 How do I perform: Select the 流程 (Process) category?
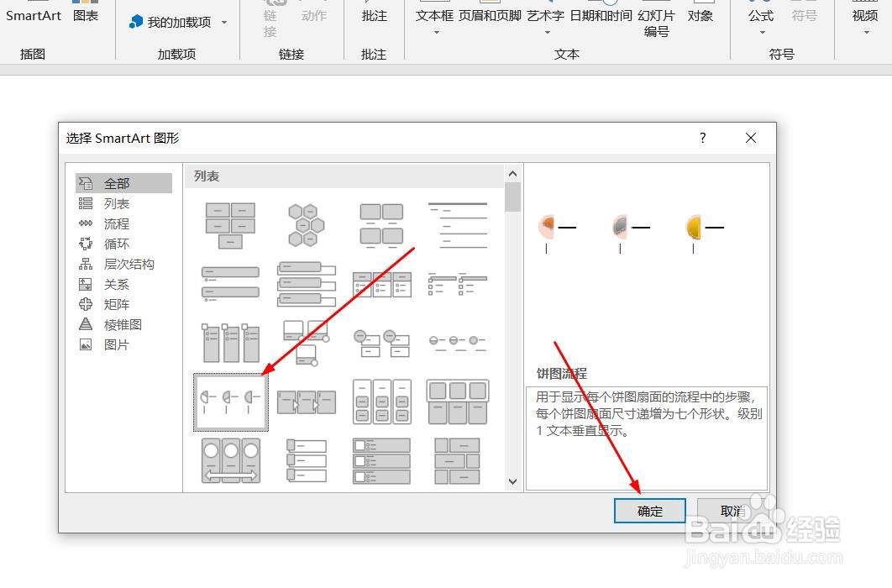116,223
